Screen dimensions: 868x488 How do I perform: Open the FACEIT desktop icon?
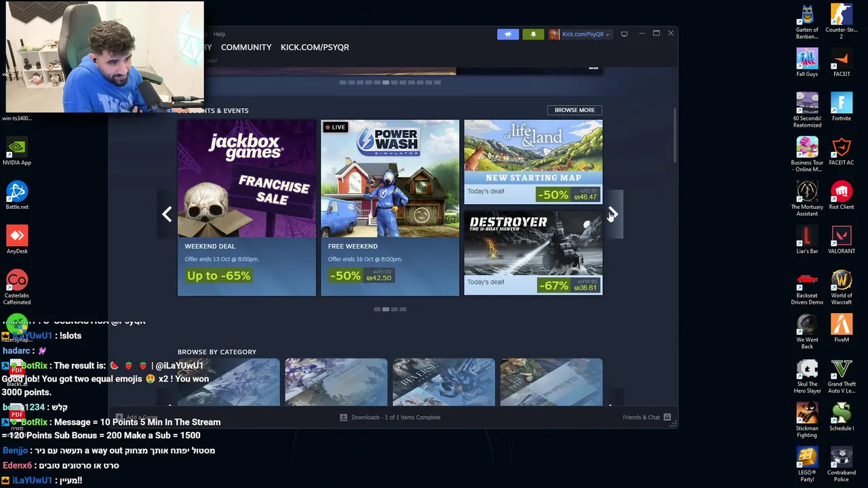842,63
